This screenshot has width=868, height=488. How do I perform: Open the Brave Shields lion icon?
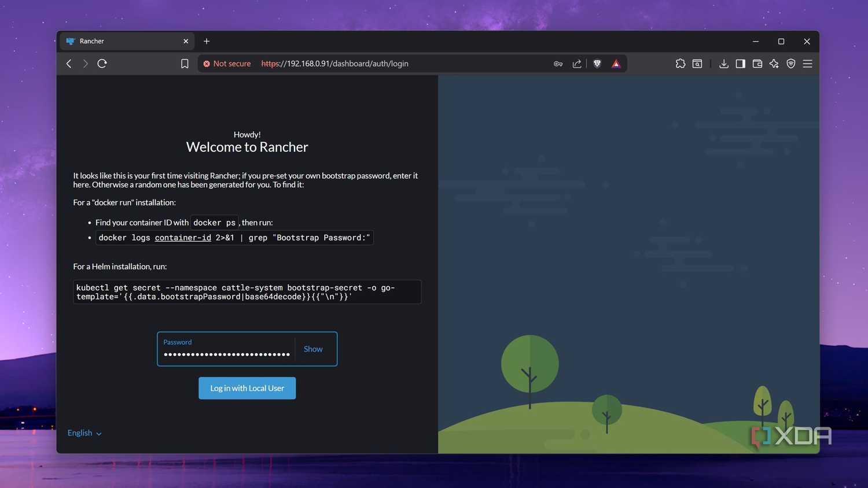597,64
